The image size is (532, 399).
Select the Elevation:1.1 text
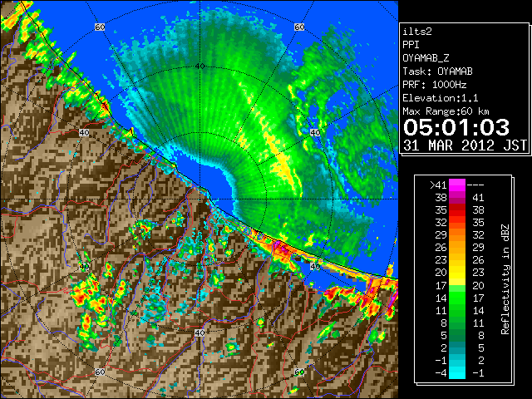point(441,98)
